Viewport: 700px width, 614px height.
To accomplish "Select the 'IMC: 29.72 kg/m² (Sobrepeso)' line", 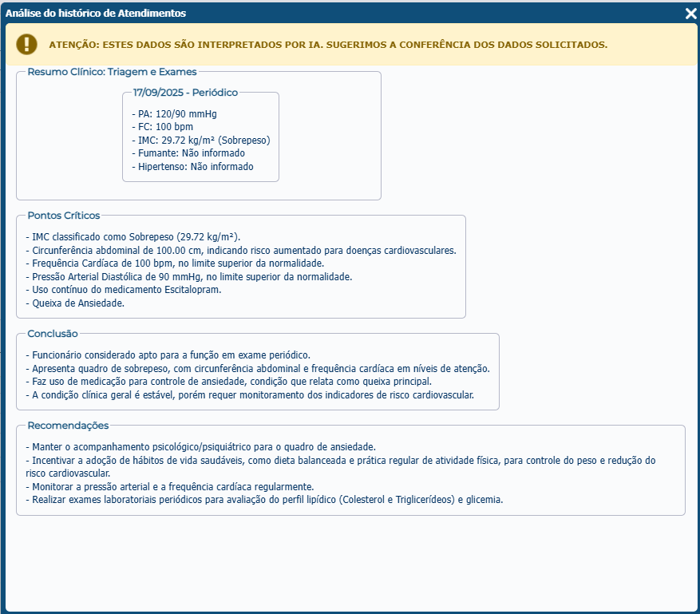I will (x=200, y=141).
